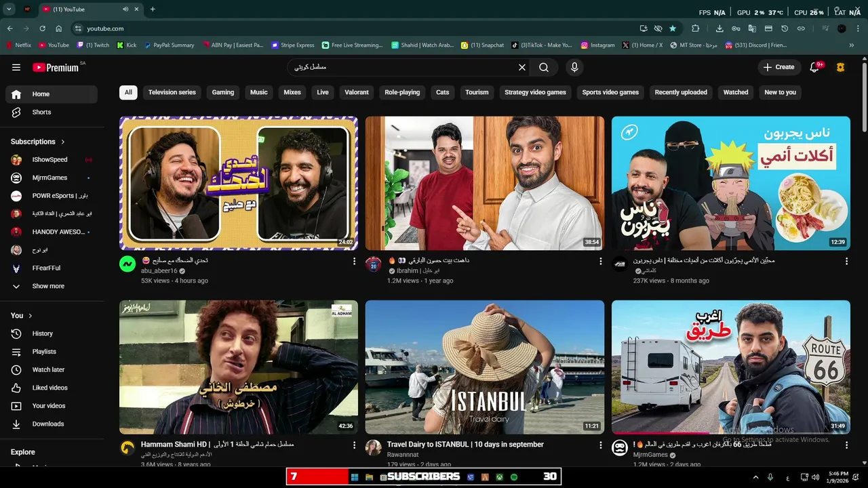The width and height of the screenshot is (868, 488).
Task: Start voice search with the microphone
Action: click(x=574, y=67)
